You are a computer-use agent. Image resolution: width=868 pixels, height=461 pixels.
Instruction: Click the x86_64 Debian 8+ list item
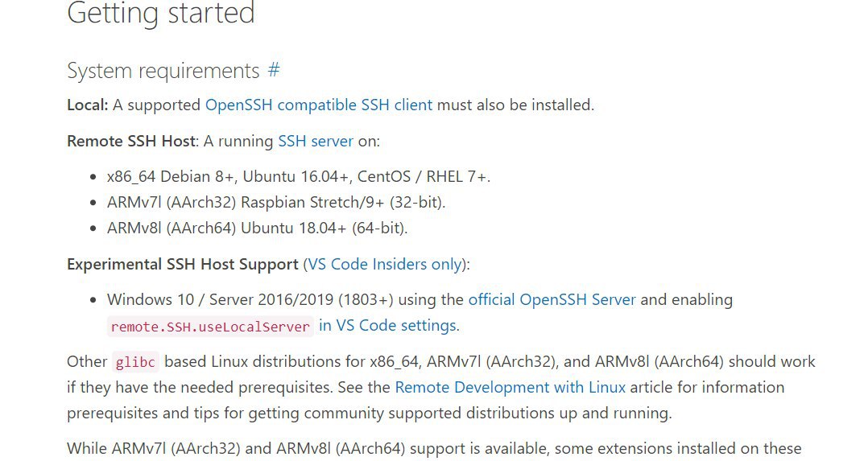tap(299, 176)
